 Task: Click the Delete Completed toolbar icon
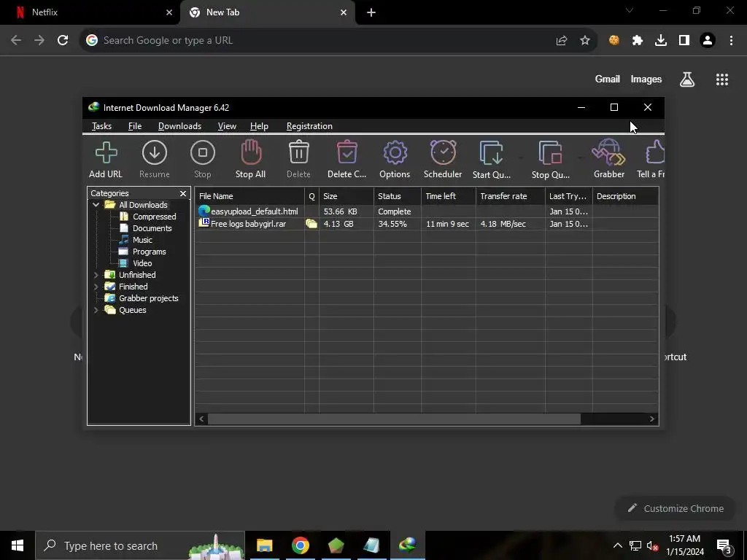[x=347, y=160]
